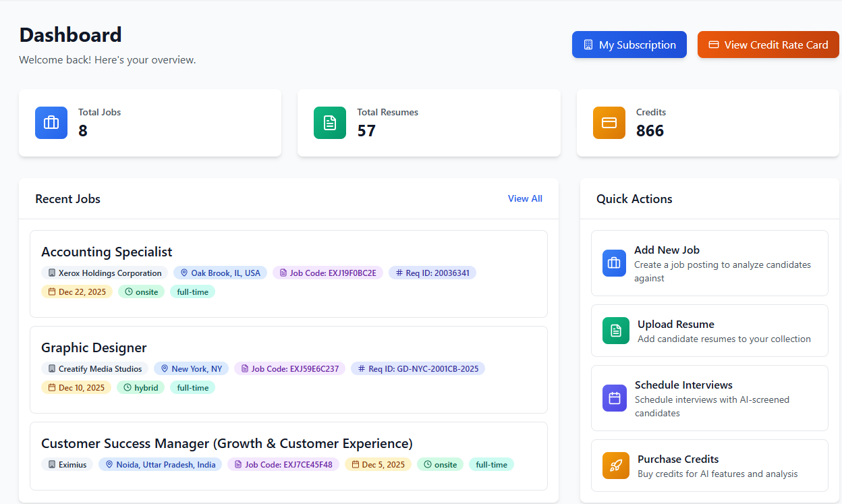Click the Total Resumes value 57
Viewport: 842px width, 504px height.
[366, 131]
